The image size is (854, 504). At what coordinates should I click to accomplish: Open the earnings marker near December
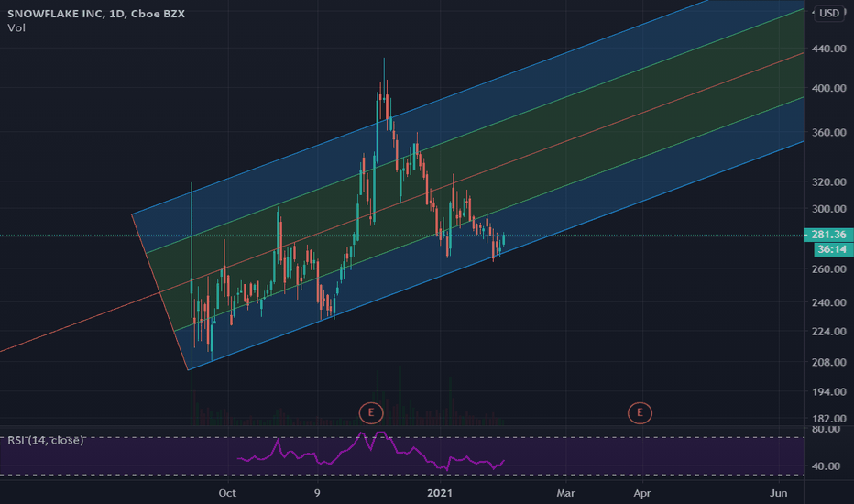pos(371,413)
